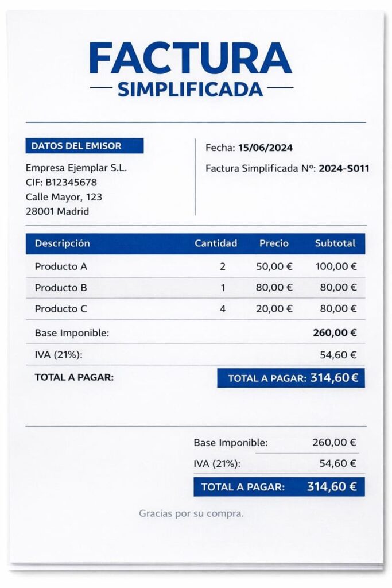Click the Cantidad column header
Image resolution: width=392 pixels, height=588 pixels.
point(216,243)
